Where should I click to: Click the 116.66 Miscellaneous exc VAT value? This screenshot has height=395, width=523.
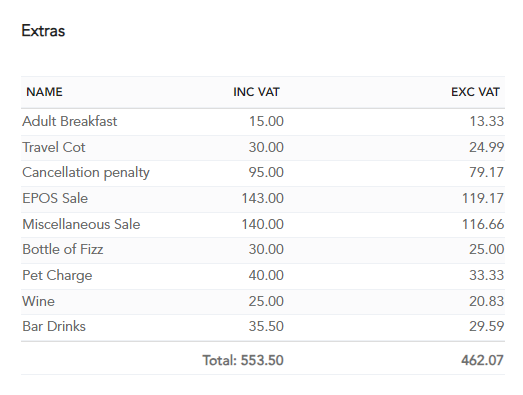483,224
